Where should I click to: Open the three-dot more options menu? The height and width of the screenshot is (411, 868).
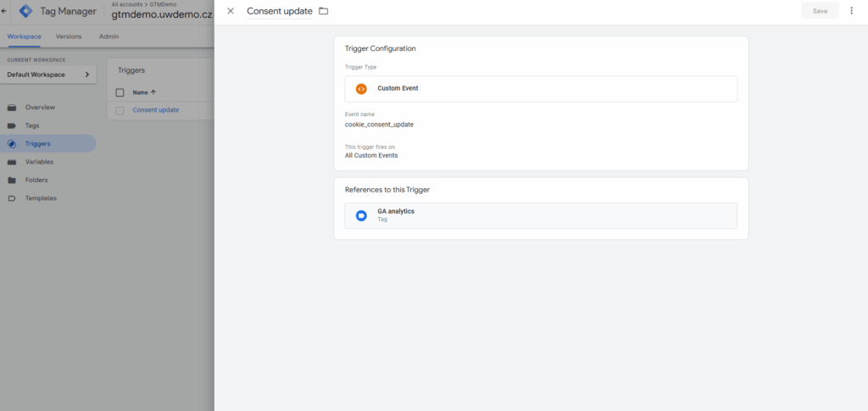click(852, 11)
